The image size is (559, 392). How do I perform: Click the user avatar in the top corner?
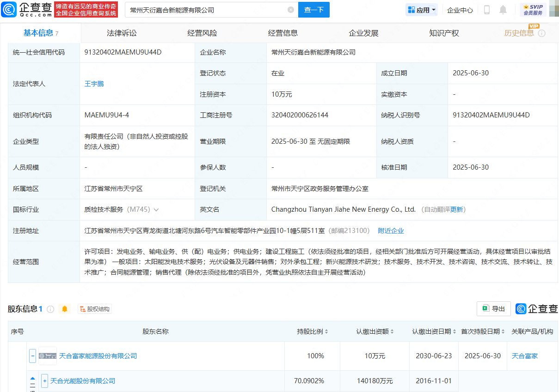[554, 10]
